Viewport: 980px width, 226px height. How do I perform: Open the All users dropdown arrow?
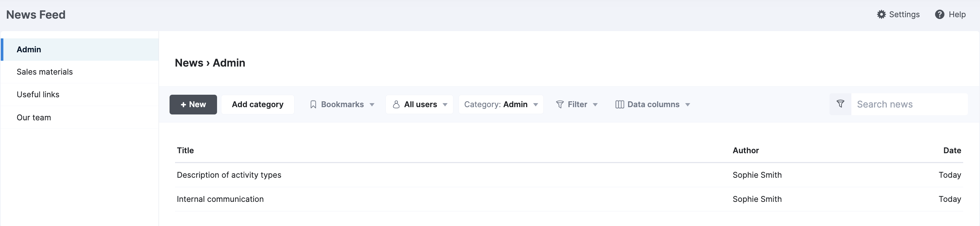pos(445,105)
